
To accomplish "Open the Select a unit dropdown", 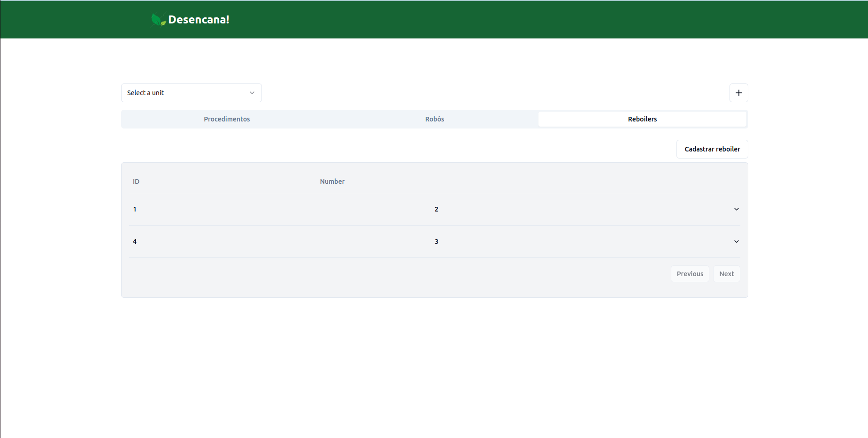I will coord(192,93).
